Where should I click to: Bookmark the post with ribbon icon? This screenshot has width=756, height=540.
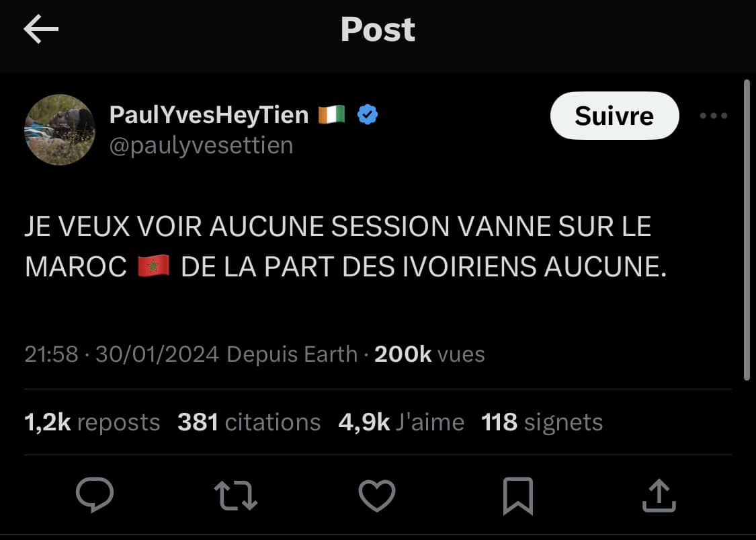pos(518,496)
